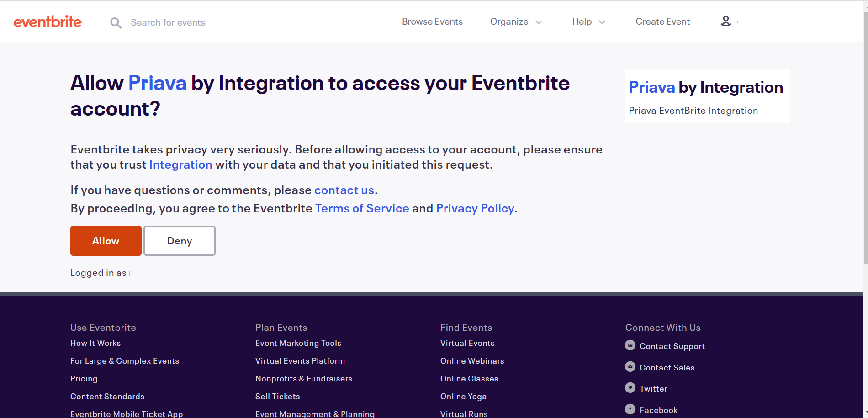This screenshot has height=418, width=868.
Task: Open the Virtual Events footer link
Action: (x=467, y=343)
